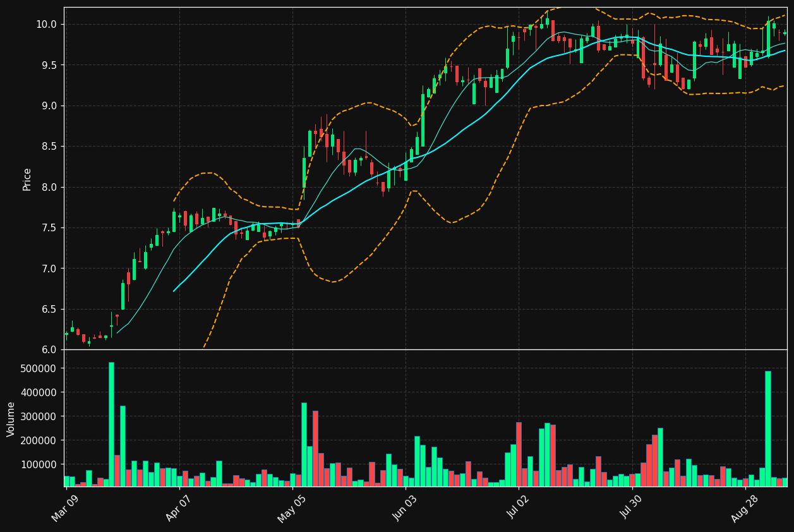Click the 10.0 price tick label
Screen dimensions: 794x532
pos(46,24)
